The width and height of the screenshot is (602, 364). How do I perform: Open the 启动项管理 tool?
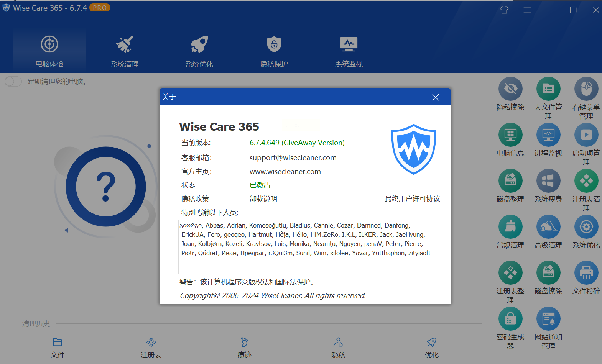click(586, 144)
